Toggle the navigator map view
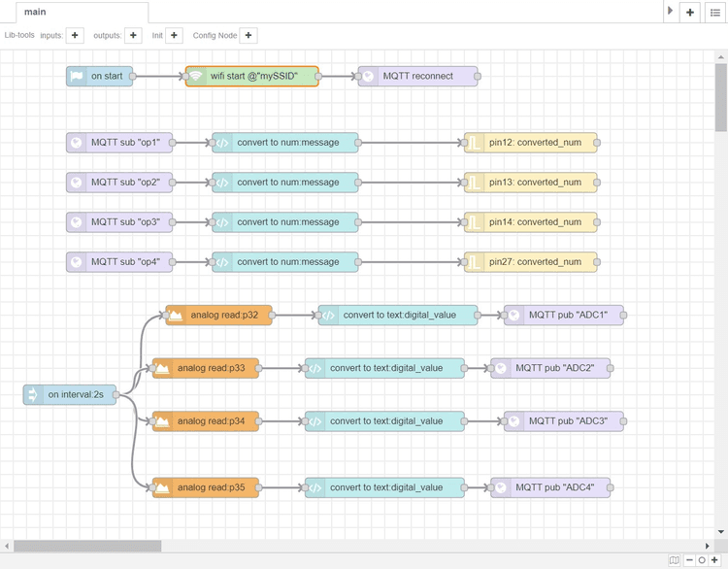 point(675,560)
